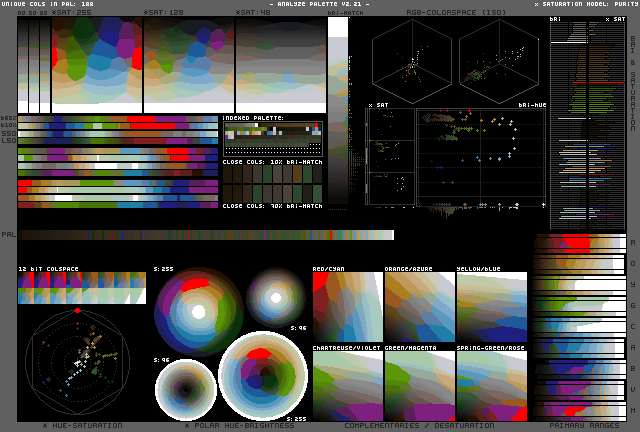Click the 12 bit colspace strip

tap(82, 288)
